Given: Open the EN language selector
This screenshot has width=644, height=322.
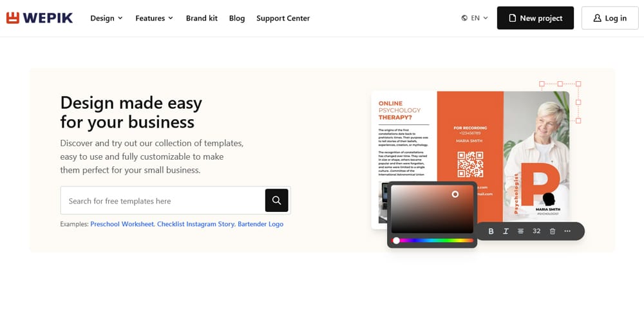Looking at the screenshot, I should click(x=475, y=18).
